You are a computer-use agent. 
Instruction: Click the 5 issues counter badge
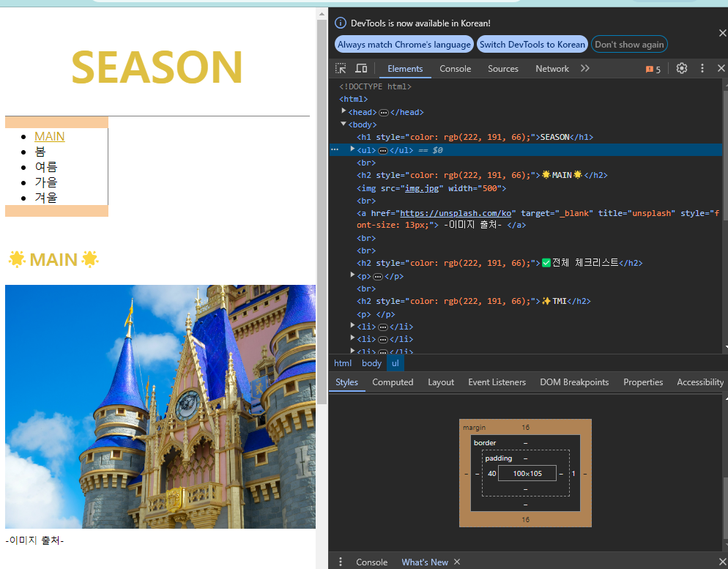tap(653, 69)
